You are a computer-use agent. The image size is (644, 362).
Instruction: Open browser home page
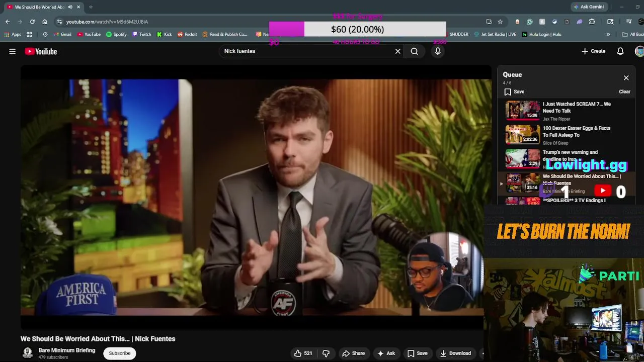tap(45, 22)
